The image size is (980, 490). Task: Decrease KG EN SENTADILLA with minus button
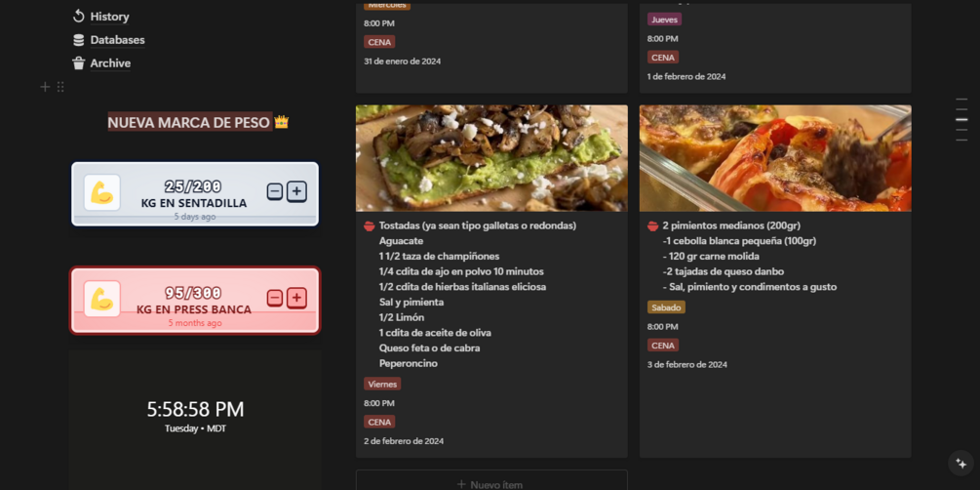pos(275,191)
